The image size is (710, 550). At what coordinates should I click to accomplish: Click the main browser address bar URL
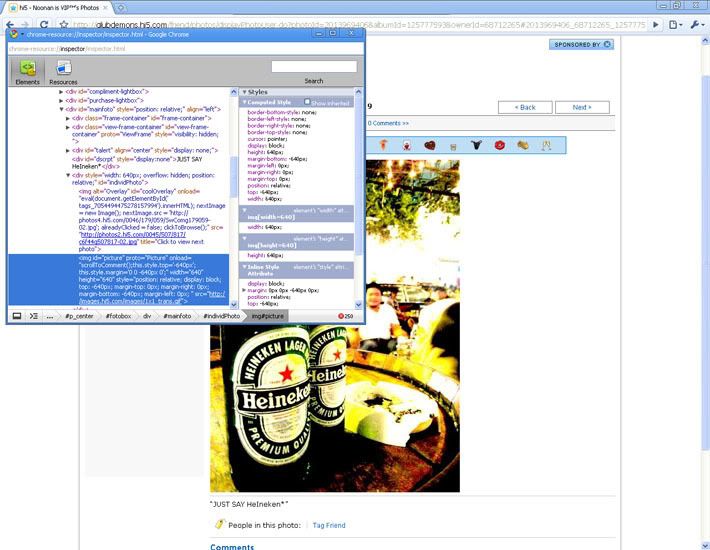pos(359,25)
